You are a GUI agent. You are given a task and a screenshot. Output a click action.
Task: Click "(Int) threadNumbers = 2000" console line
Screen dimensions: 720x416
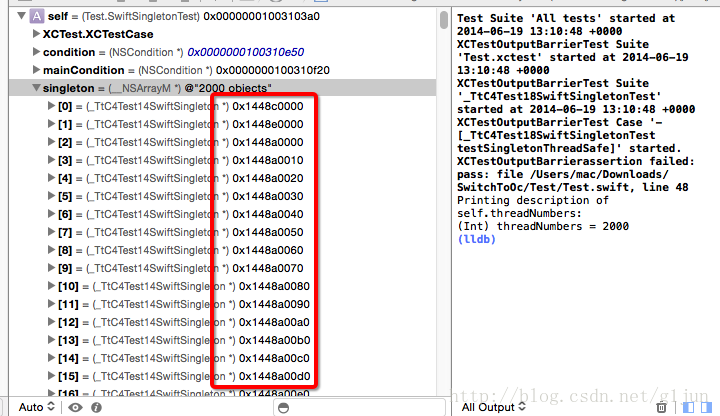[543, 226]
